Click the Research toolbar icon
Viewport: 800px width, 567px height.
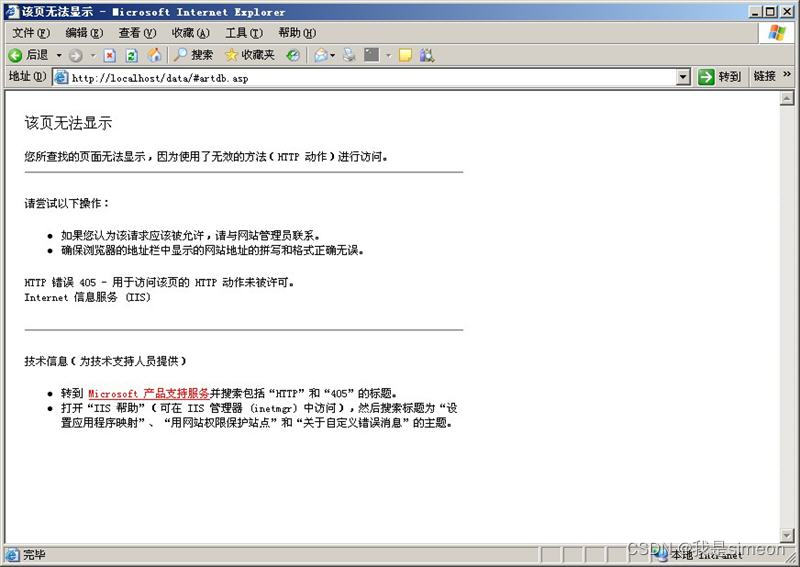point(427,55)
